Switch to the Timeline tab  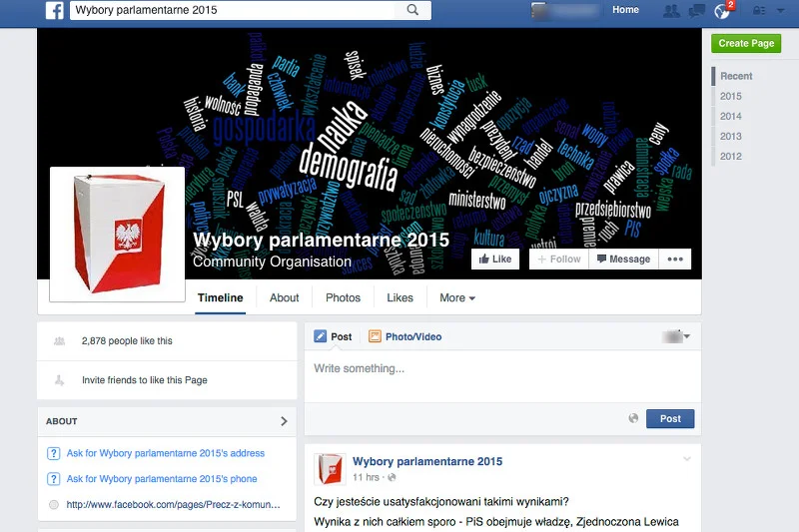pos(220,297)
